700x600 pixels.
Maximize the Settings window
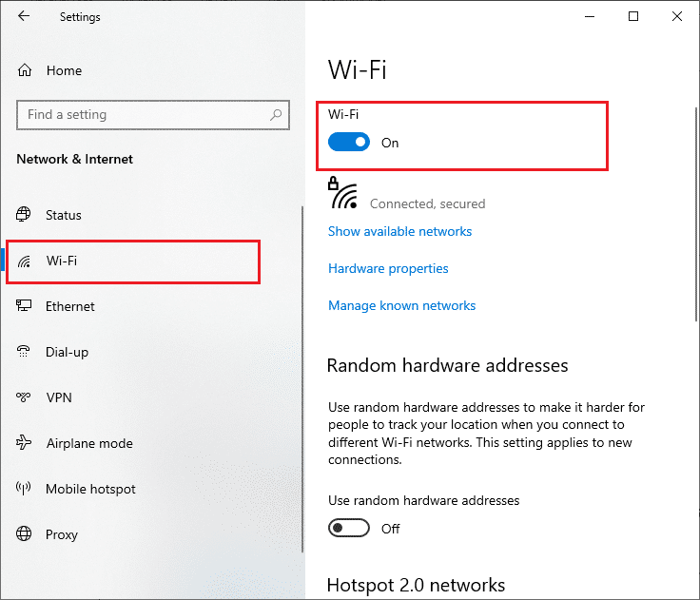[x=633, y=16]
